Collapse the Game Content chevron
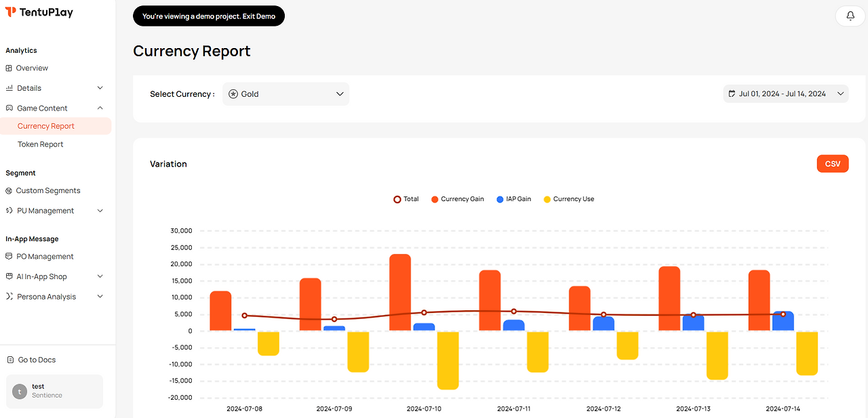Image resolution: width=868 pixels, height=418 pixels. coord(100,108)
